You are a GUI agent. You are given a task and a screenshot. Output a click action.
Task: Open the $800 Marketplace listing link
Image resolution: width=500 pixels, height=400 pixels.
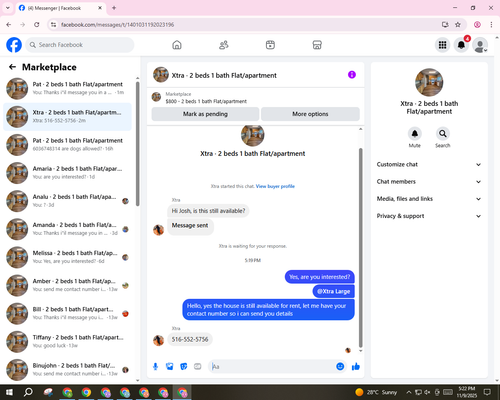point(206,101)
